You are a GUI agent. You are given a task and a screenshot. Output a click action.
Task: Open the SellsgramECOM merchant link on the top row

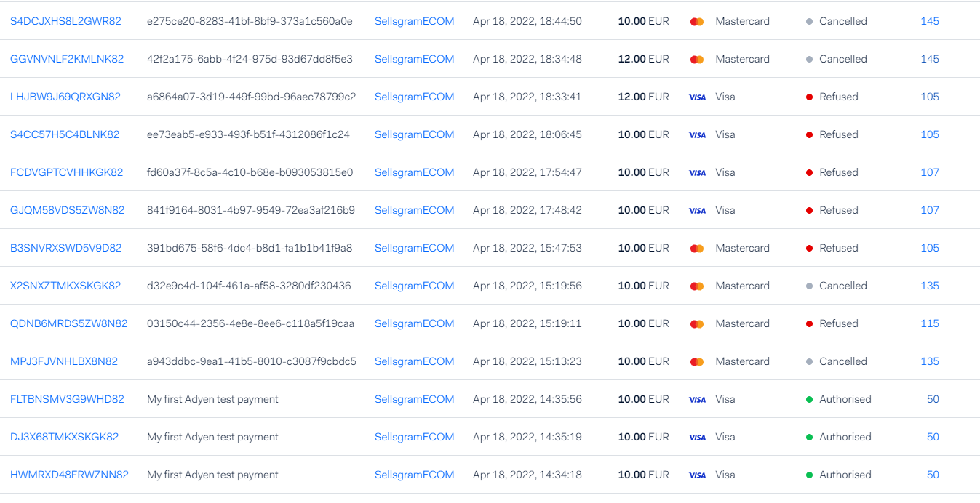point(414,21)
